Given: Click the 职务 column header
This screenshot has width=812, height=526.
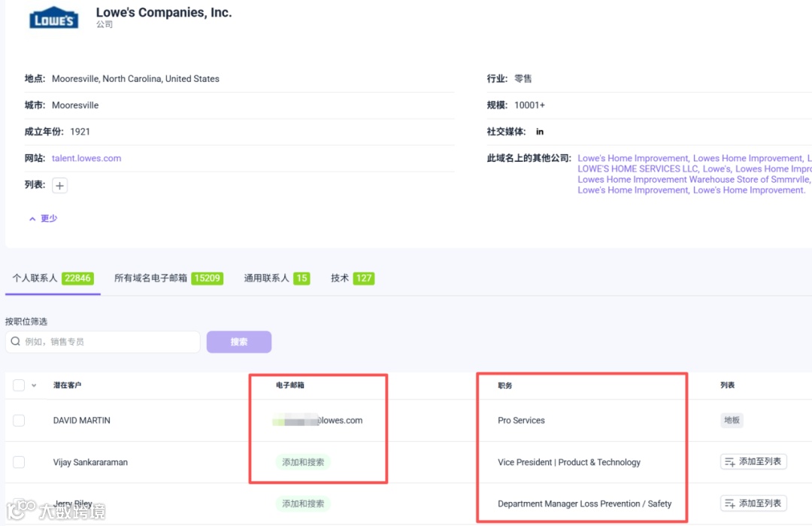Looking at the screenshot, I should 505,385.
